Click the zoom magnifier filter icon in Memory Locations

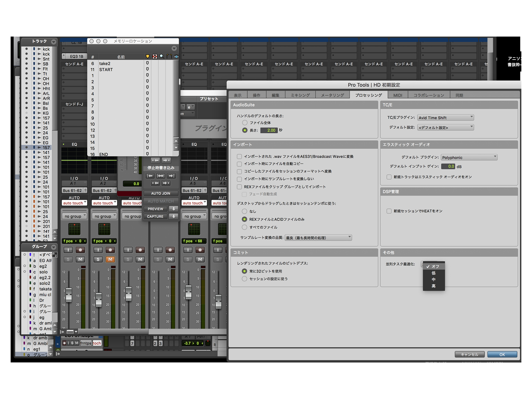click(162, 57)
